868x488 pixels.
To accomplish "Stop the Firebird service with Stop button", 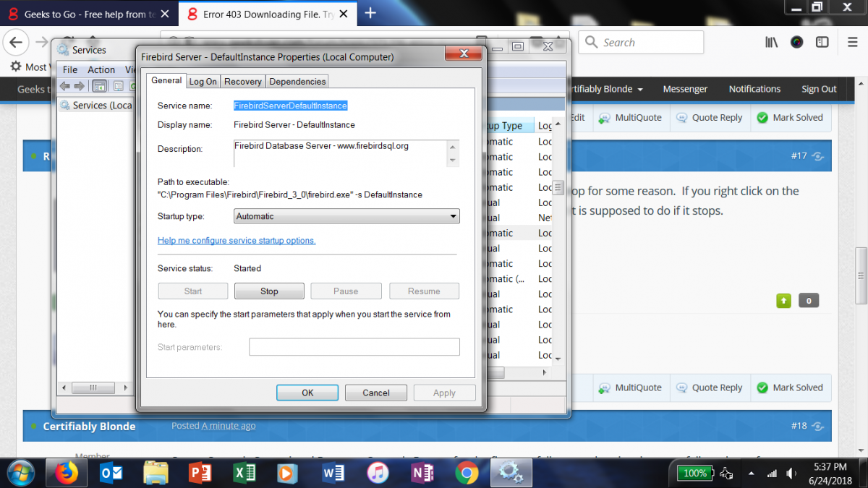I will click(269, 291).
